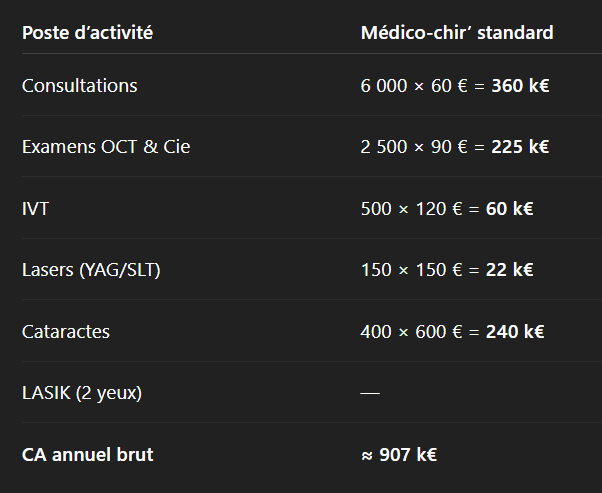The width and height of the screenshot is (602, 493).
Task: Select the Cataractes row label
Action: [66, 331]
